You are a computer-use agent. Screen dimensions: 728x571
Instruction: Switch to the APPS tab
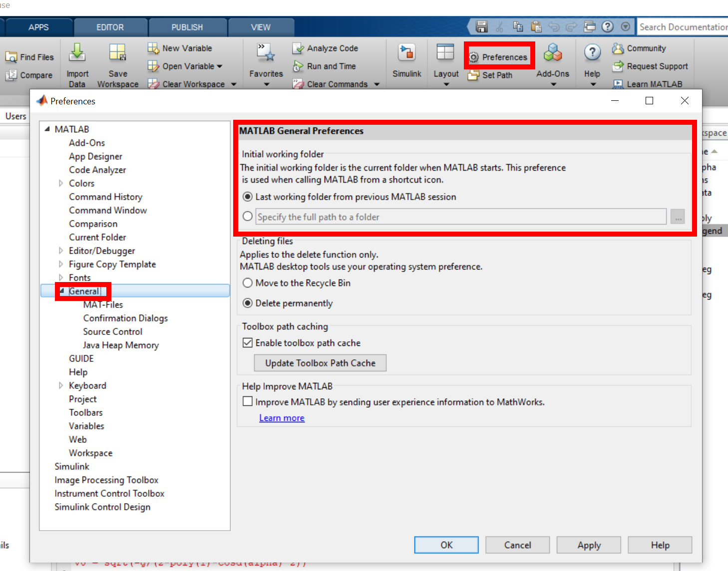(x=38, y=27)
